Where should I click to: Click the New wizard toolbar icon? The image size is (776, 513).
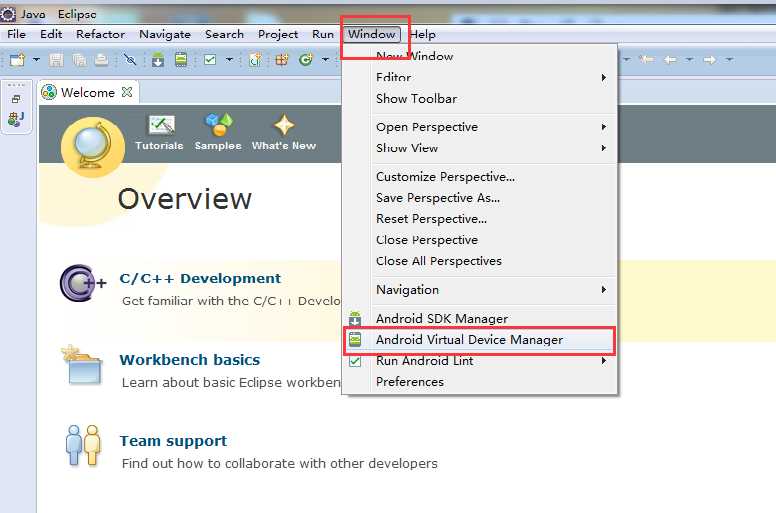17,60
